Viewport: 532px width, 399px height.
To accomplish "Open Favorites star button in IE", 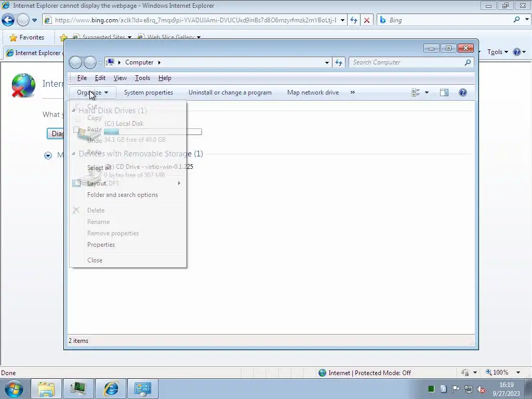I will tap(27, 37).
